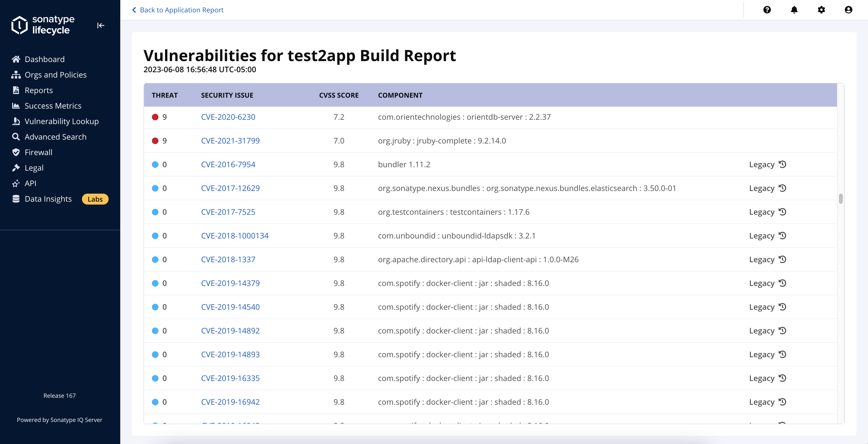Select component bundler 1.11.2 text
This screenshot has height=444, width=868.
[404, 164]
